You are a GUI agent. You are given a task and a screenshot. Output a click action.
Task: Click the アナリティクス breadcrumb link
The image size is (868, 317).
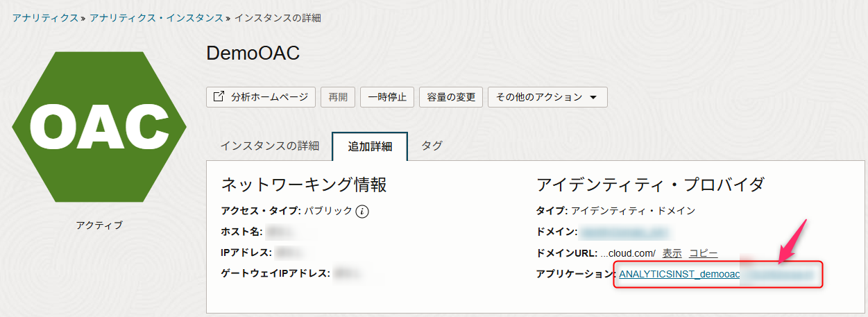click(45, 17)
